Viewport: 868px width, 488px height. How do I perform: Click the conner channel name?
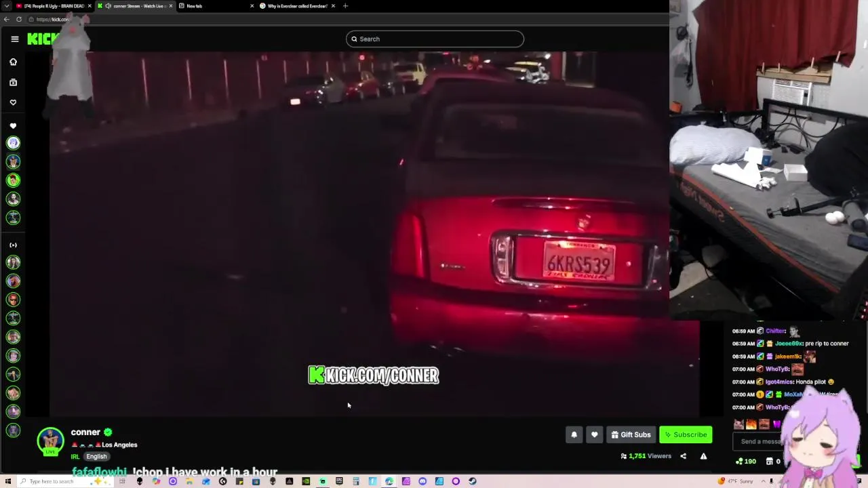85,432
